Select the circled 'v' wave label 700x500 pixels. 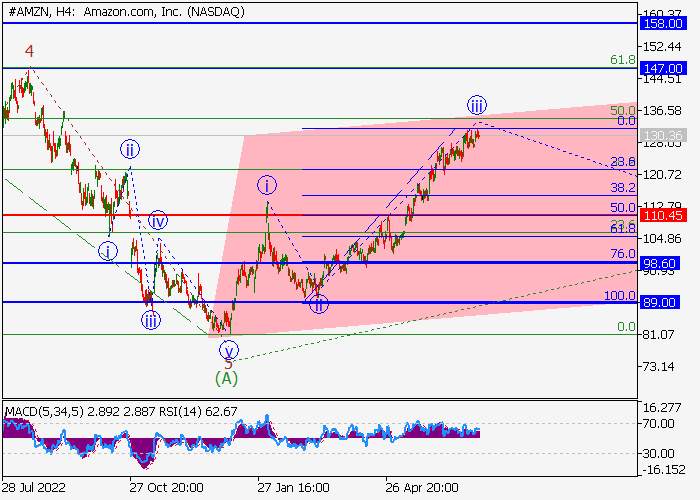(x=229, y=350)
